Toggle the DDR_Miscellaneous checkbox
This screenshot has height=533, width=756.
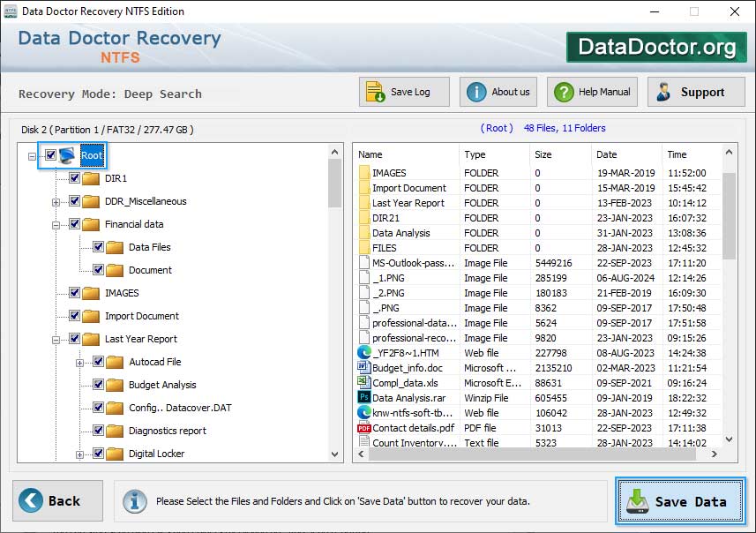[74, 200]
